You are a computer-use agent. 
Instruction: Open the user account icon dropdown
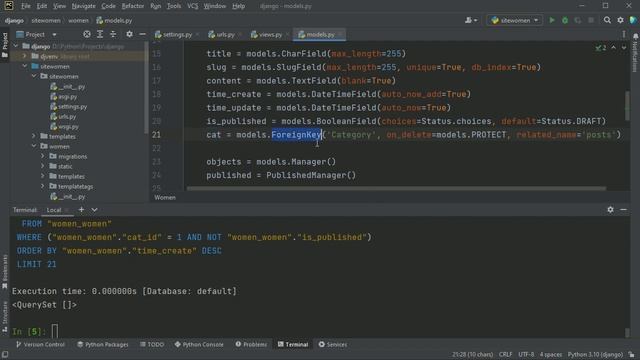coord(471,20)
